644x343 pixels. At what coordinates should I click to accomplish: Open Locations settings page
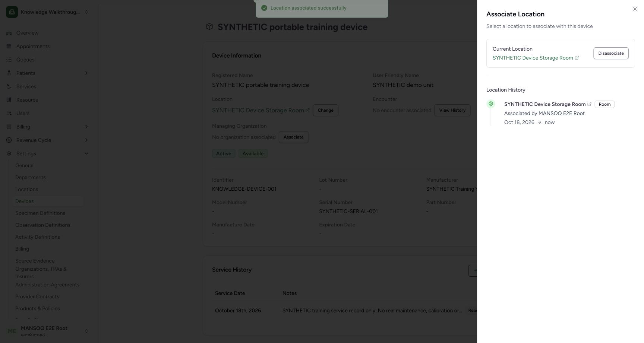[x=26, y=189]
